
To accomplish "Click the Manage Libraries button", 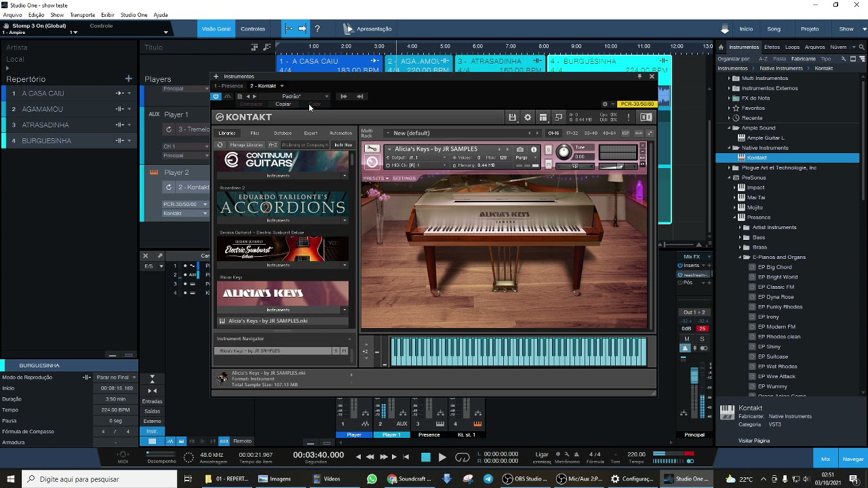I will pyautogui.click(x=245, y=145).
